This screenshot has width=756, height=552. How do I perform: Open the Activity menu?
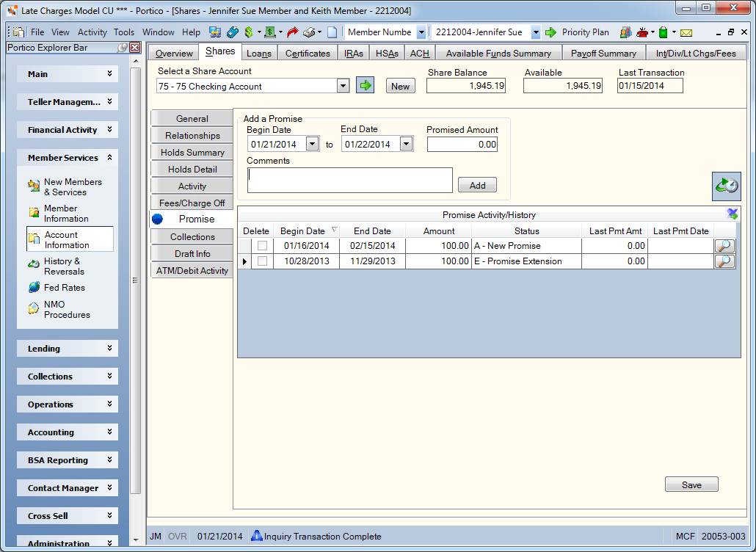92,32
